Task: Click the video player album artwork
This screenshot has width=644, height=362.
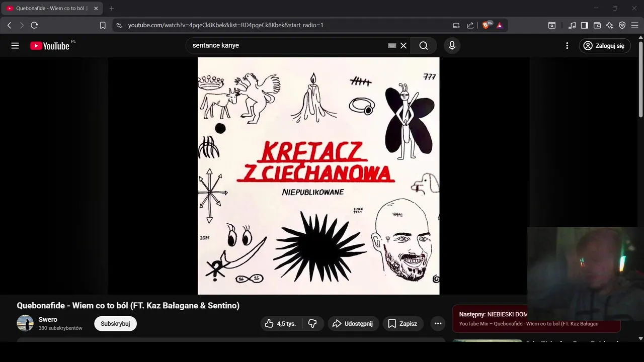Action: [x=318, y=176]
